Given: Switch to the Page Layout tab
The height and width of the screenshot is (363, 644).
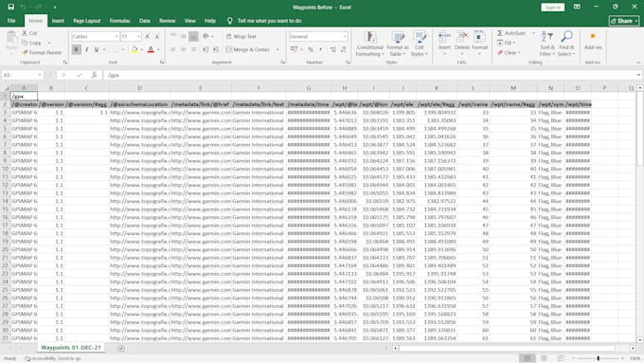Looking at the screenshot, I should pyautogui.click(x=87, y=21).
